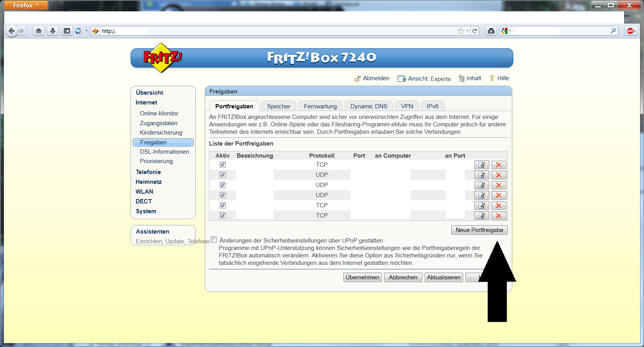Uncheck Aktiv for first TCP row
Viewport: 644px width, 347px height.
point(223,165)
